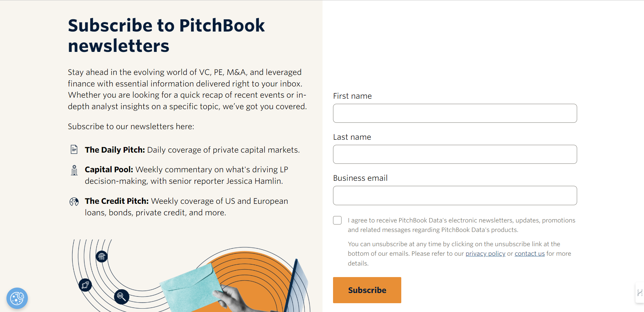This screenshot has height=312, width=644.
Task: Open the privacy policy link
Action: pos(485,253)
